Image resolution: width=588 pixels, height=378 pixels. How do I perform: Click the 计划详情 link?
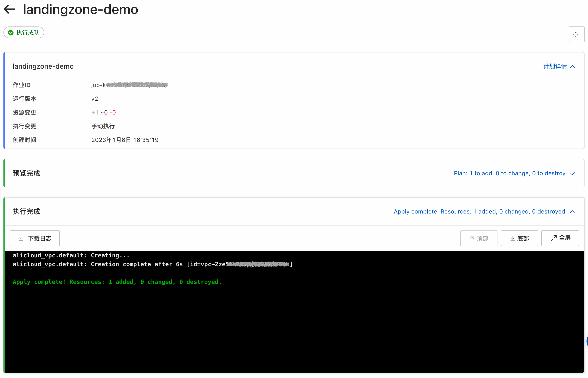[555, 66]
